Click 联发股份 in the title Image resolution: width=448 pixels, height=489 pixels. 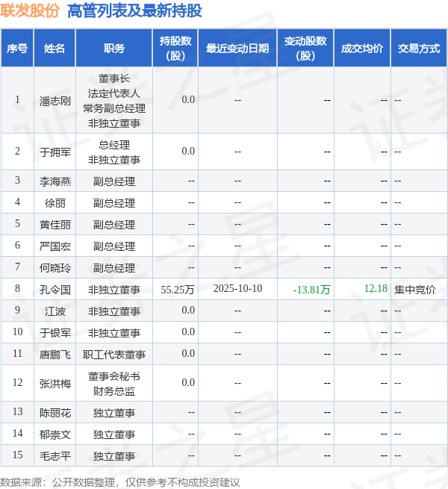(30, 10)
